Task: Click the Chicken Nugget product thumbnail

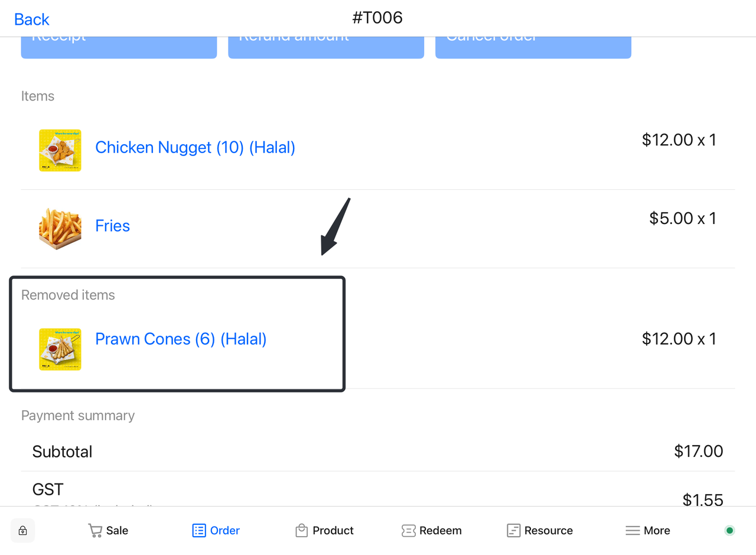Action: pyautogui.click(x=60, y=150)
